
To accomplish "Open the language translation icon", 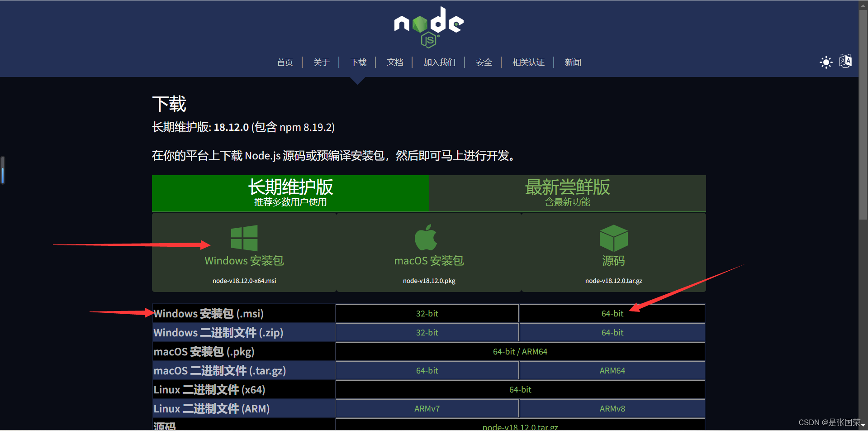I will [845, 61].
